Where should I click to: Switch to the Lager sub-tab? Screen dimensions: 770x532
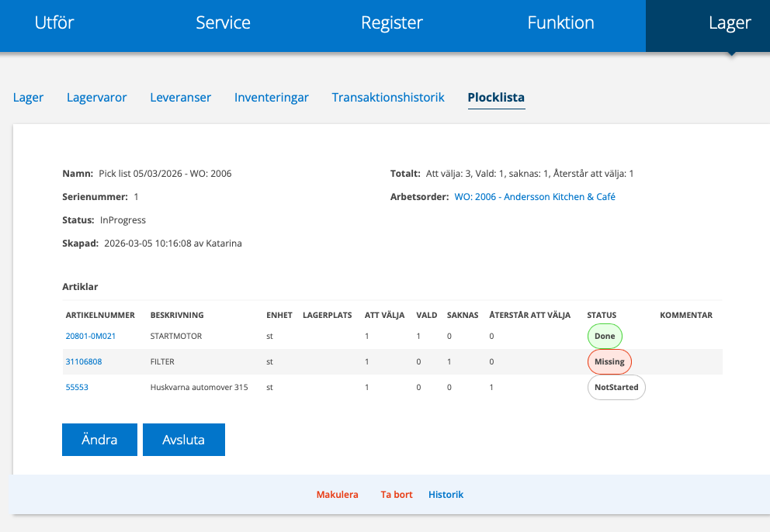click(x=28, y=98)
